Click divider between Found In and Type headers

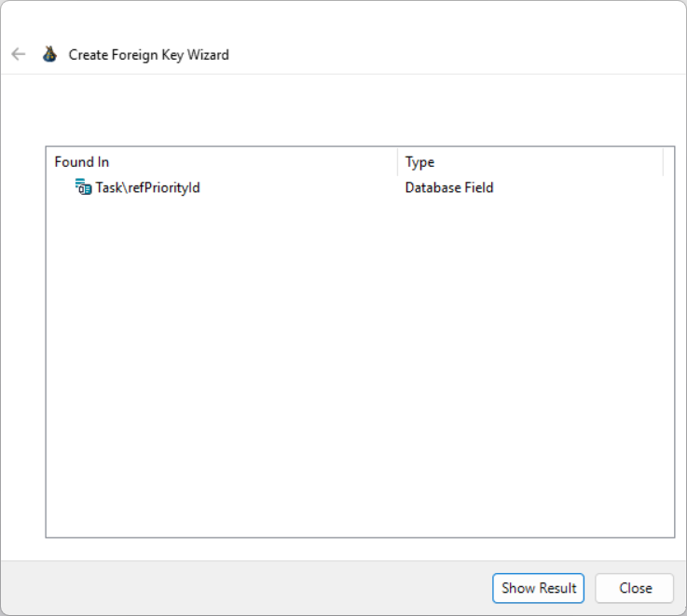tap(398, 162)
